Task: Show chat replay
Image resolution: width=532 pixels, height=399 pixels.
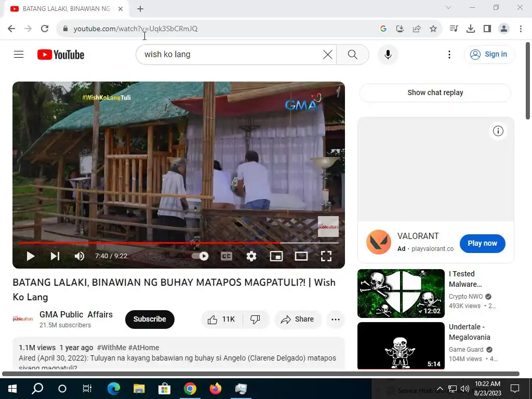Action: point(435,92)
